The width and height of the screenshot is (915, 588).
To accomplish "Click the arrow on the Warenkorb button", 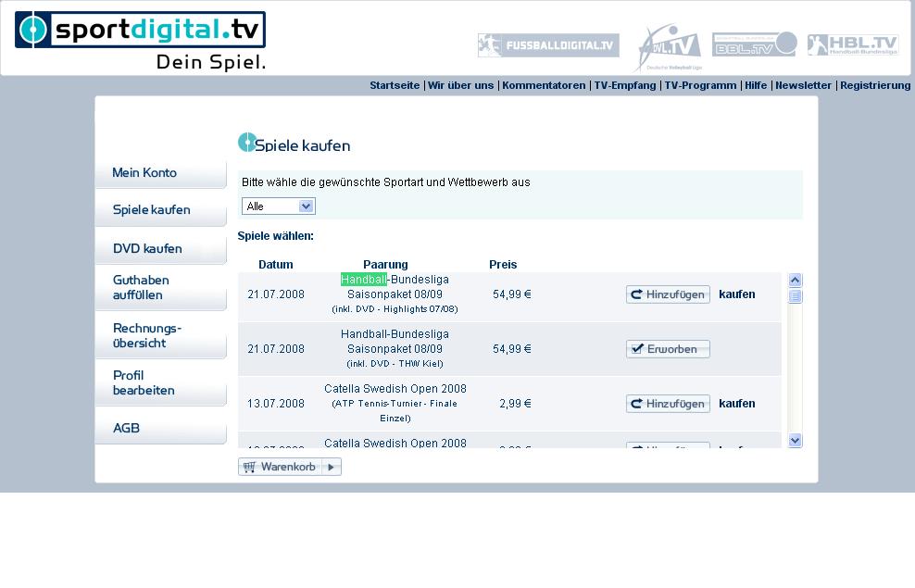I will 332,468.
